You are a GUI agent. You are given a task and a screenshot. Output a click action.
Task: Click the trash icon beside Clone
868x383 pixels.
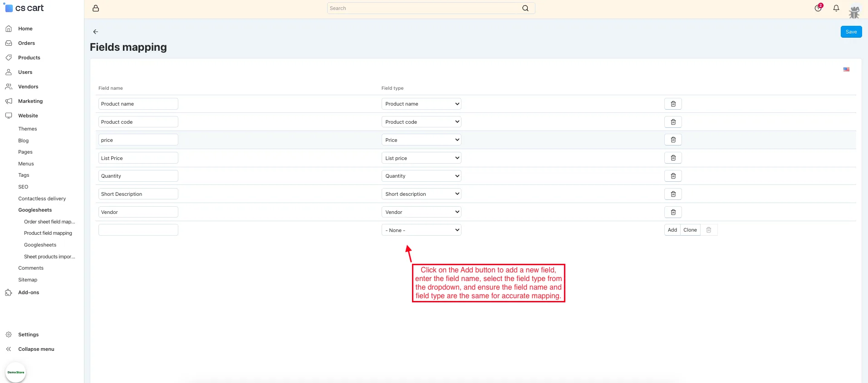pos(709,230)
